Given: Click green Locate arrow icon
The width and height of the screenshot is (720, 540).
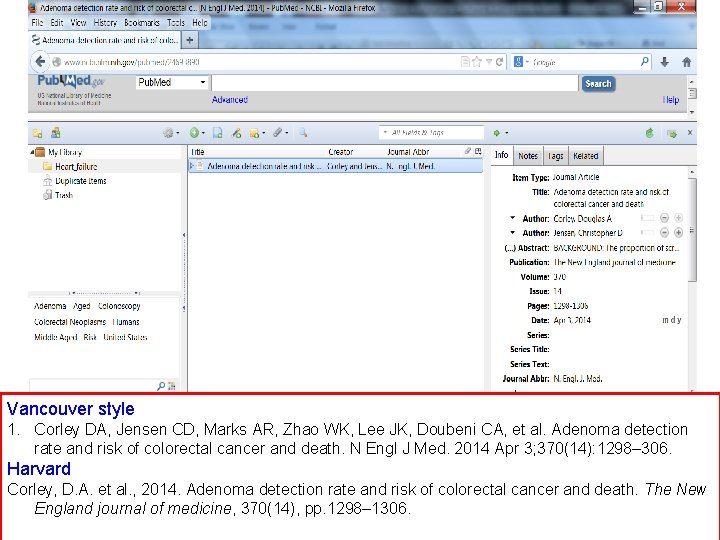Looking at the screenshot, I should coord(497,133).
